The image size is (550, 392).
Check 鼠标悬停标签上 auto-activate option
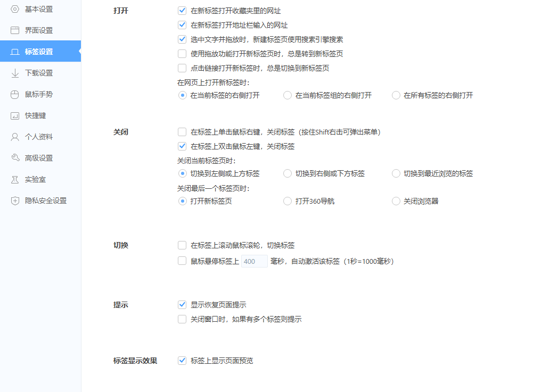click(x=182, y=261)
